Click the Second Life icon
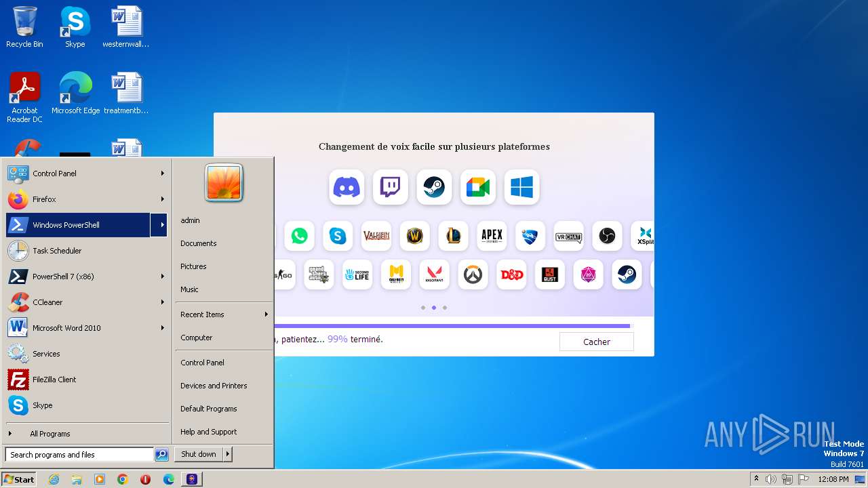This screenshot has height=488, width=868. (x=357, y=274)
